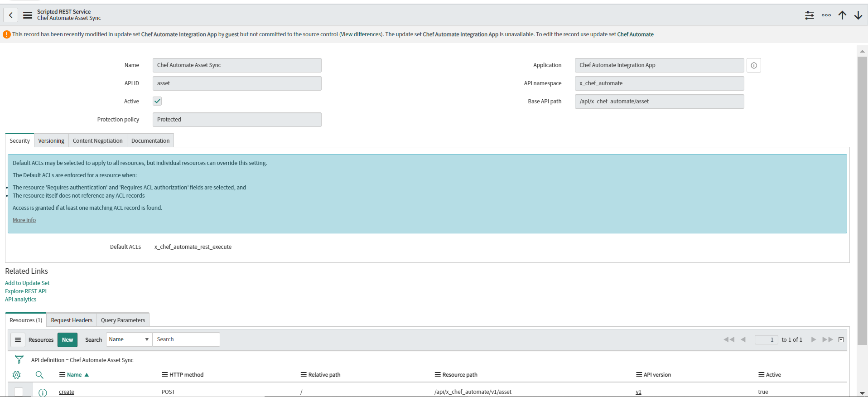This screenshot has height=397, width=868.
Task: Go to next record with down arrow
Action: click(x=858, y=15)
